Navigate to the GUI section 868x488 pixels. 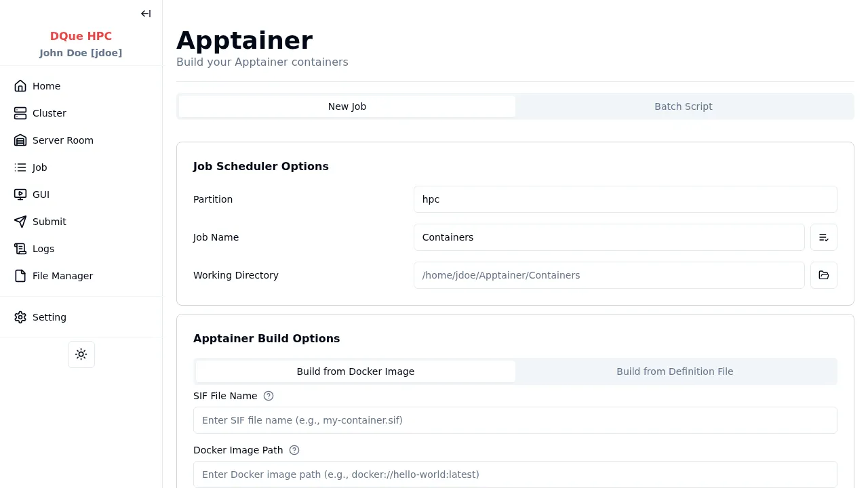point(41,195)
